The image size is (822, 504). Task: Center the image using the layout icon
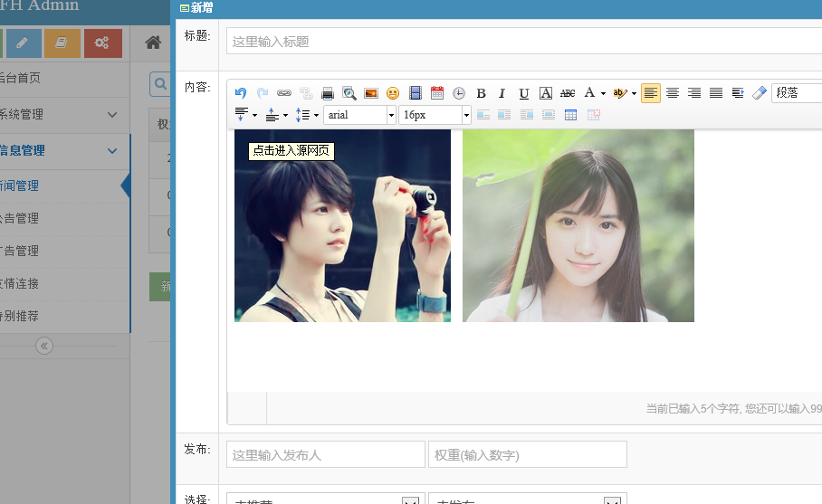coord(549,115)
